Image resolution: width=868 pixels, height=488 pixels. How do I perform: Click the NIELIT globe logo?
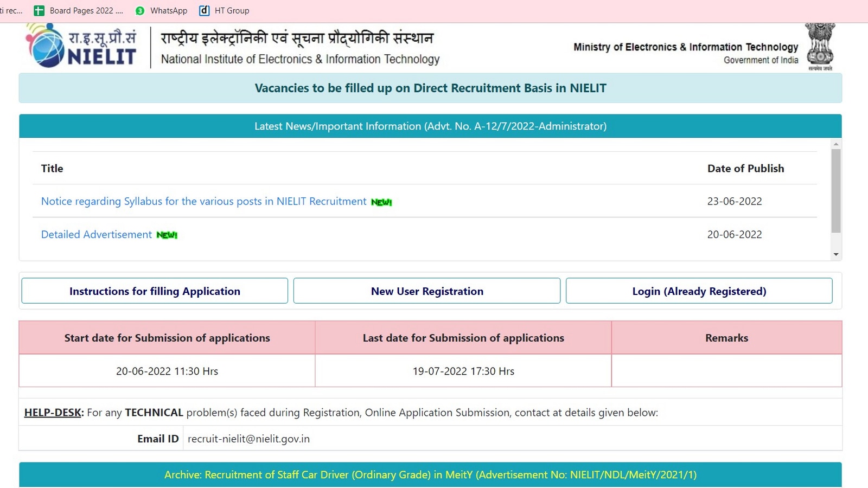tap(46, 46)
